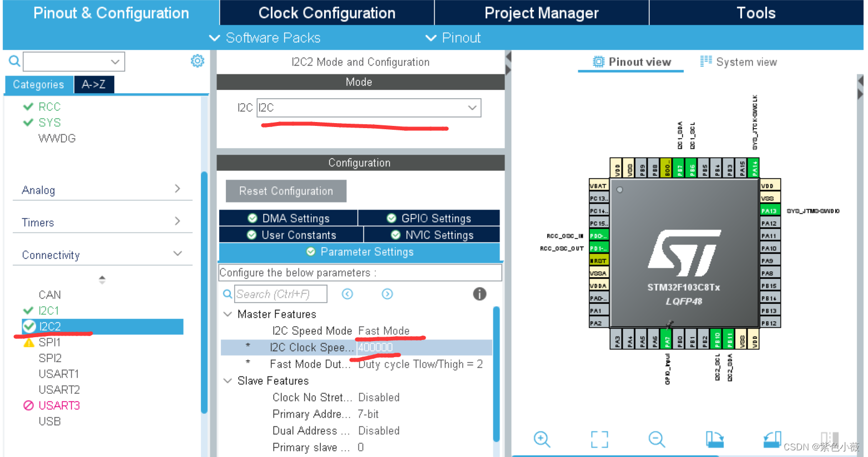
Task: Zoom in on the pinout view
Action: click(x=542, y=439)
